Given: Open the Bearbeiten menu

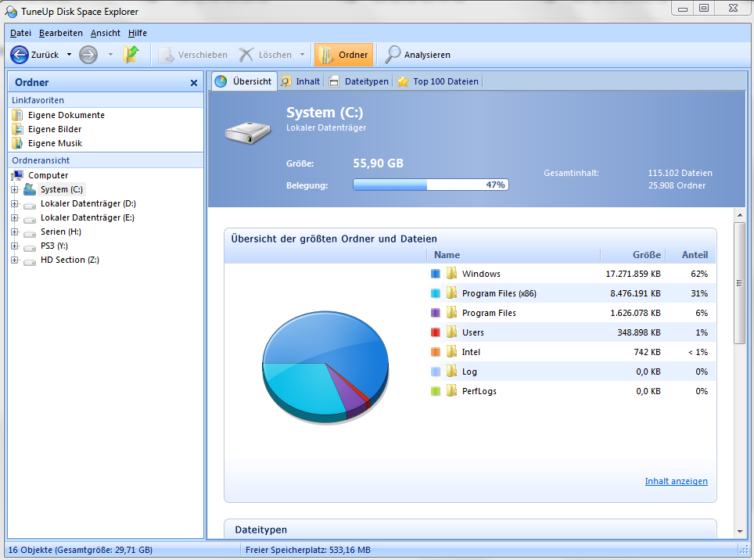Looking at the screenshot, I should point(60,33).
